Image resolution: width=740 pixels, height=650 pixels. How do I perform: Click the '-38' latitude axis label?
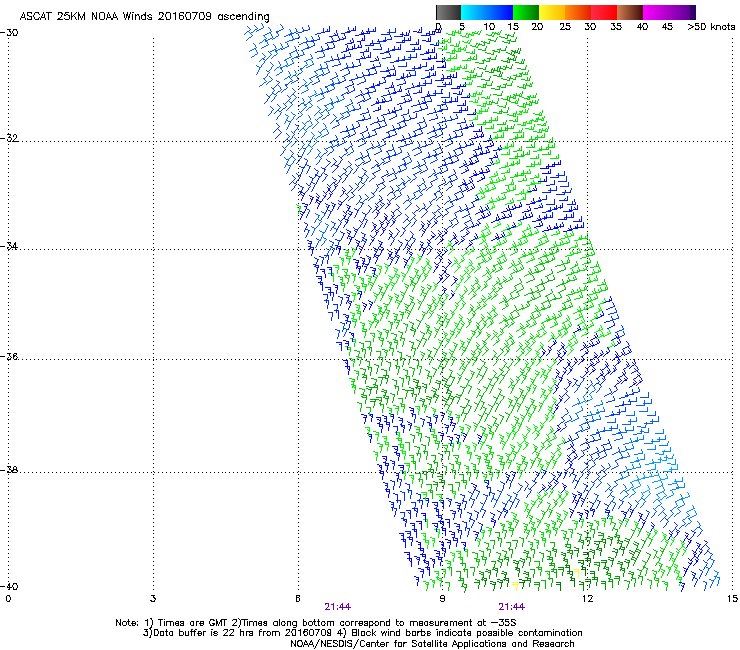9,470
